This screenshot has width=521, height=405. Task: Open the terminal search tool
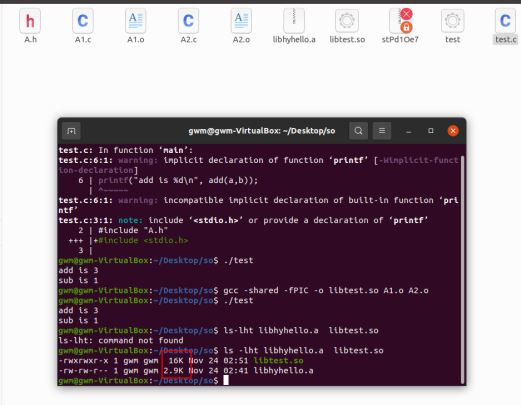coord(358,131)
